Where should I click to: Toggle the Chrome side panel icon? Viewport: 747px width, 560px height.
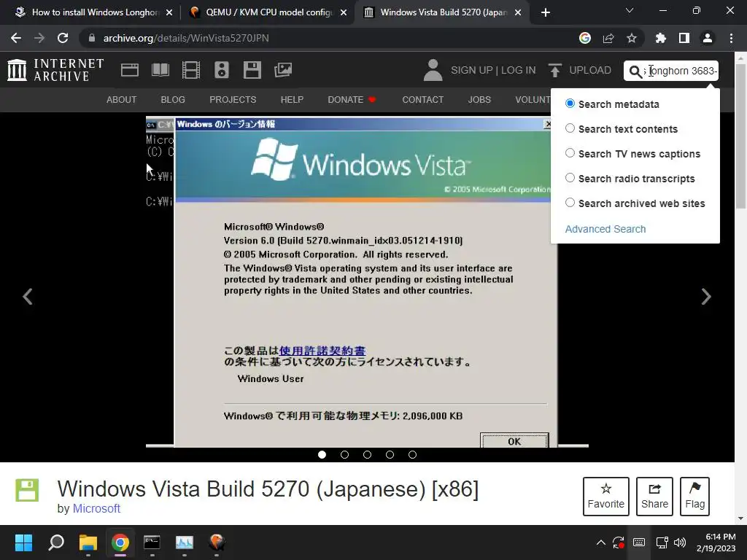click(684, 38)
